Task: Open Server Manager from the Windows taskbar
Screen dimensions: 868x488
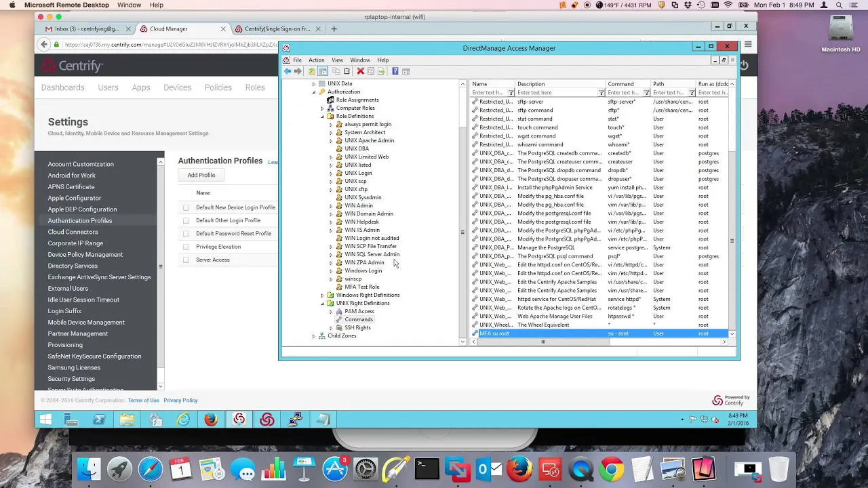Action: 71,420
